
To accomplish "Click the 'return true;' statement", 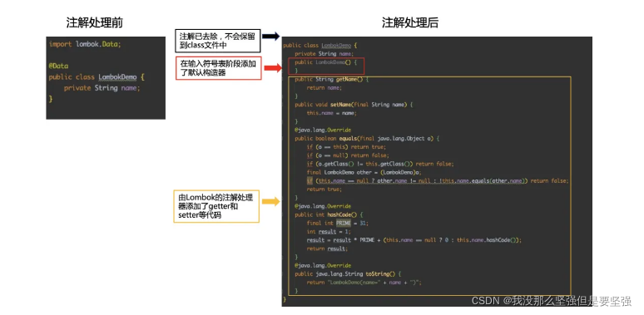I will 324,189.
